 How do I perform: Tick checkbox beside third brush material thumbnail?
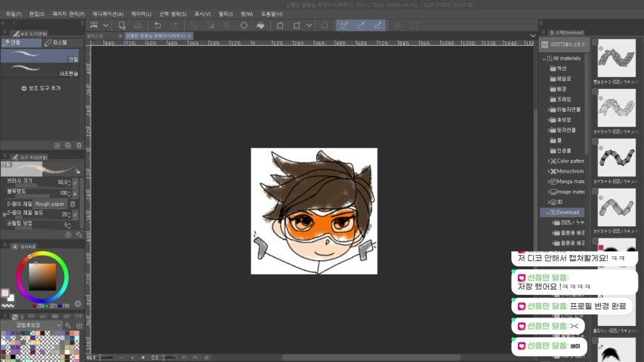[x=595, y=141]
